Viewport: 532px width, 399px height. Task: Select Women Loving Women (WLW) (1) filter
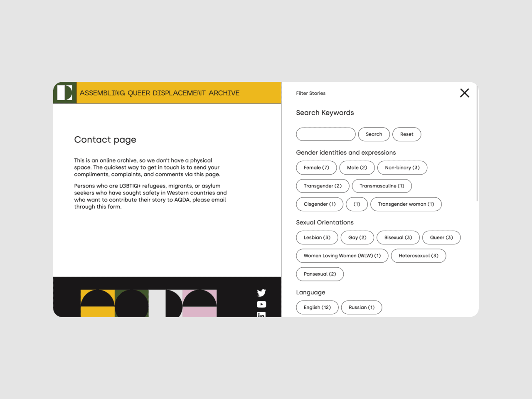click(342, 256)
